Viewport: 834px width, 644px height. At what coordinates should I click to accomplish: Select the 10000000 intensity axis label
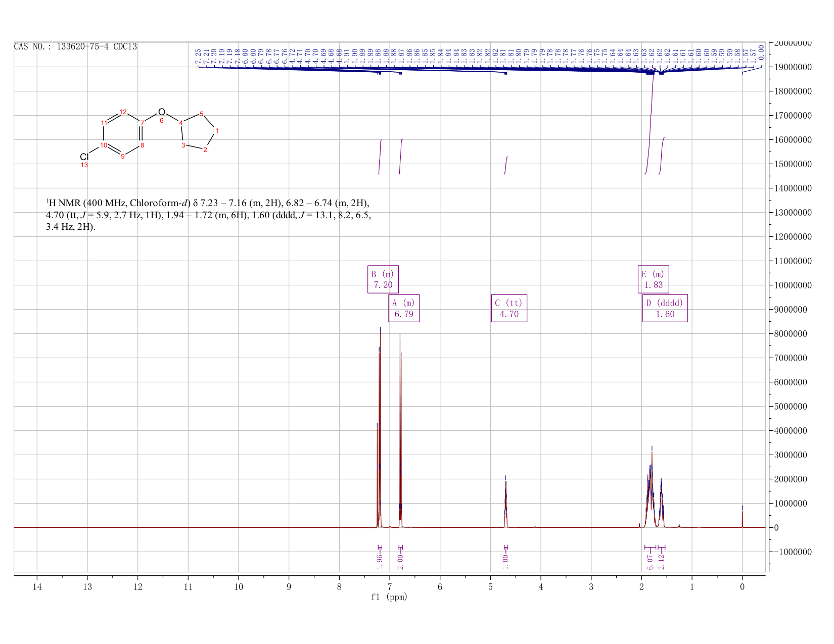click(x=792, y=285)
